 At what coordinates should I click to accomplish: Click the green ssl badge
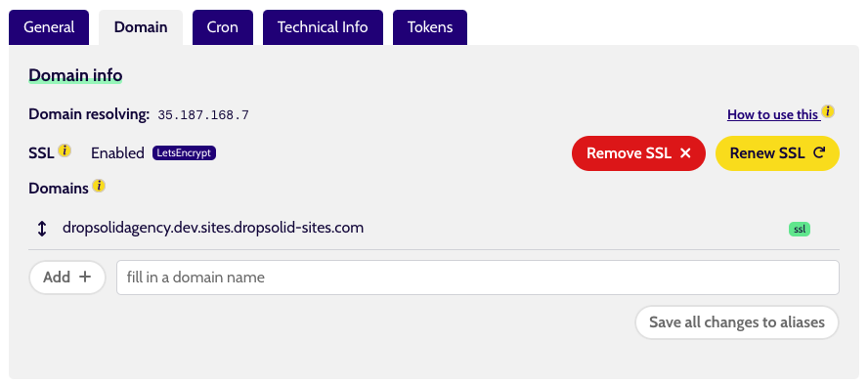[x=800, y=229]
